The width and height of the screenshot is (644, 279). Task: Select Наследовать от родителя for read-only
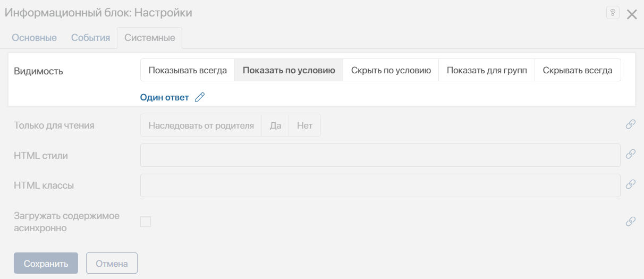click(201, 126)
